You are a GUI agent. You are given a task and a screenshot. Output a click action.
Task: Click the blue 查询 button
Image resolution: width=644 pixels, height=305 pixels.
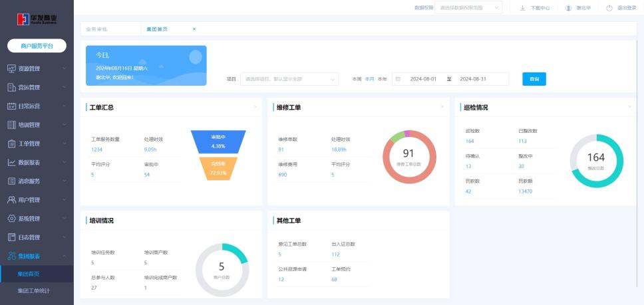pyautogui.click(x=534, y=79)
